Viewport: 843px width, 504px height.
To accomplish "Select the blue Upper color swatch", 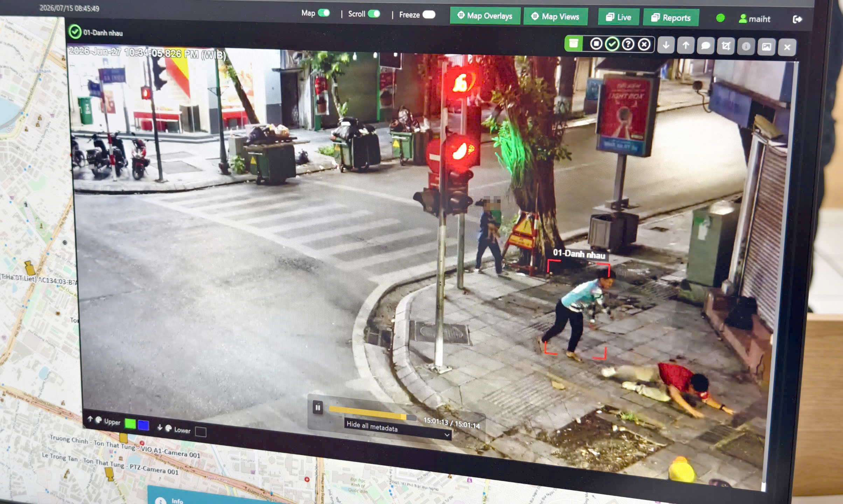I will (x=144, y=425).
